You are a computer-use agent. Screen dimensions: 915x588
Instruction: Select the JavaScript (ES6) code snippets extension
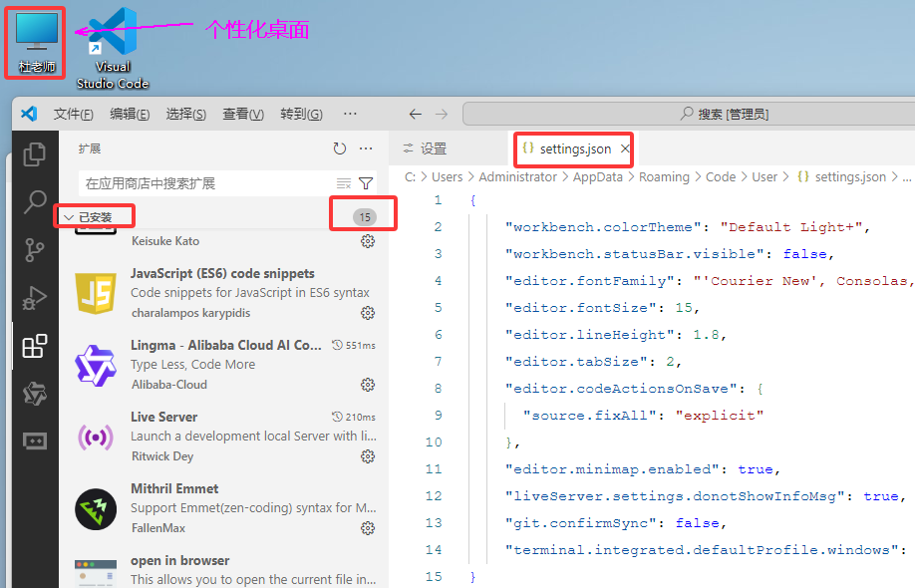222,273
